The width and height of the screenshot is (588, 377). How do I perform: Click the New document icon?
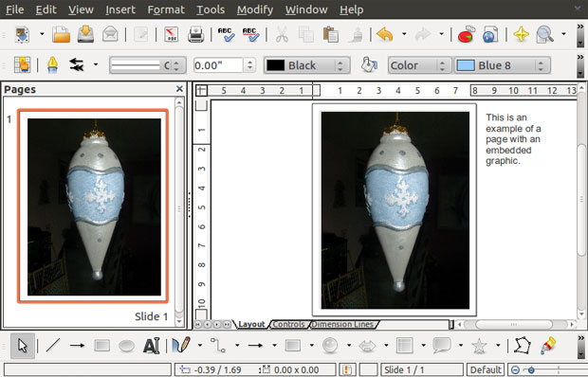22,34
